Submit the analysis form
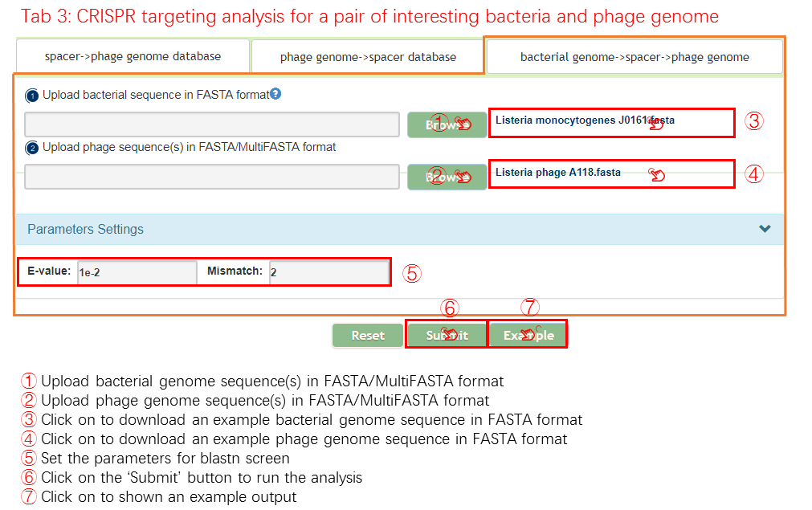 click(x=447, y=335)
